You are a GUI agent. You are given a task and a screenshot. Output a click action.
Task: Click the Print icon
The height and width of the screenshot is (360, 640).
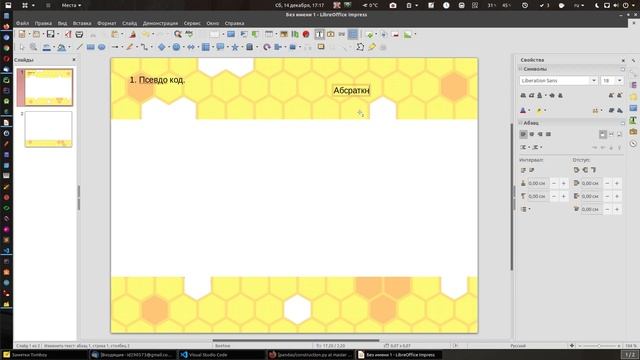point(79,35)
